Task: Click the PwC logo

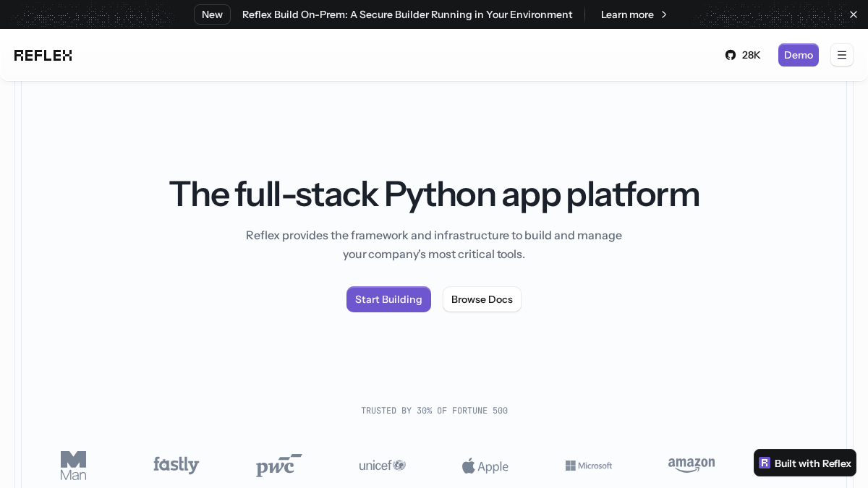Action: coord(278,465)
